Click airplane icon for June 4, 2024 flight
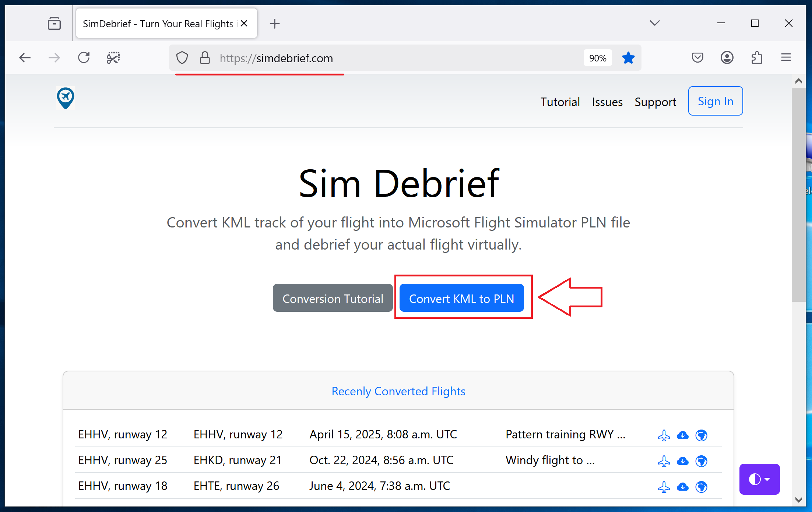Screen dimensions: 812x512 pos(664,487)
